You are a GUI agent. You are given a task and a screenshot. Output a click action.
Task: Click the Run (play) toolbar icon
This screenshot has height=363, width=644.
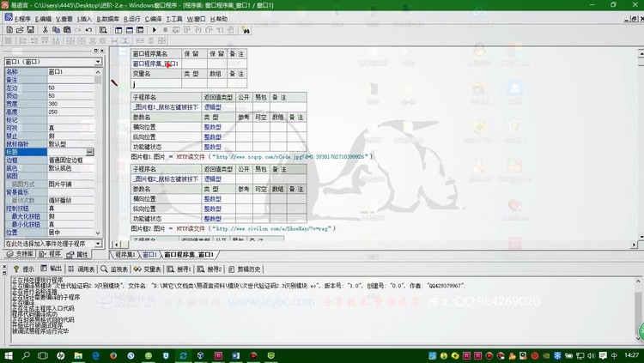click(x=154, y=29)
